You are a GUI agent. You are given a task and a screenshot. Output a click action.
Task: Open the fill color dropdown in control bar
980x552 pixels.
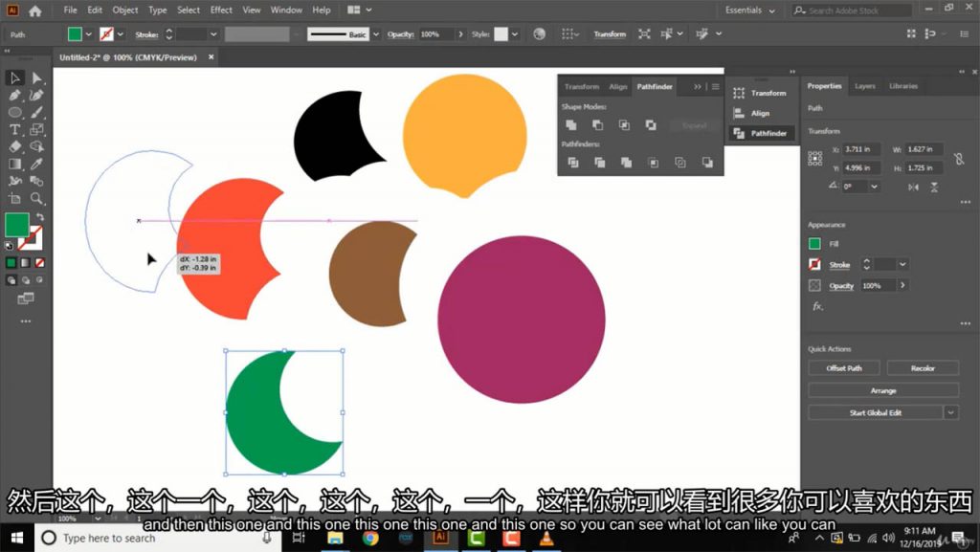pos(89,34)
